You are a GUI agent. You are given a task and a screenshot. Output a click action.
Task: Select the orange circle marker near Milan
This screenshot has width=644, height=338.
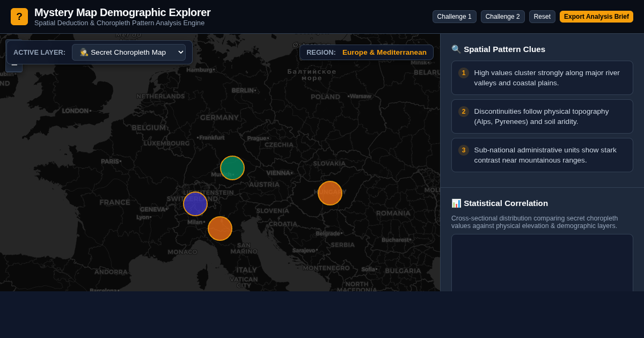(220, 229)
